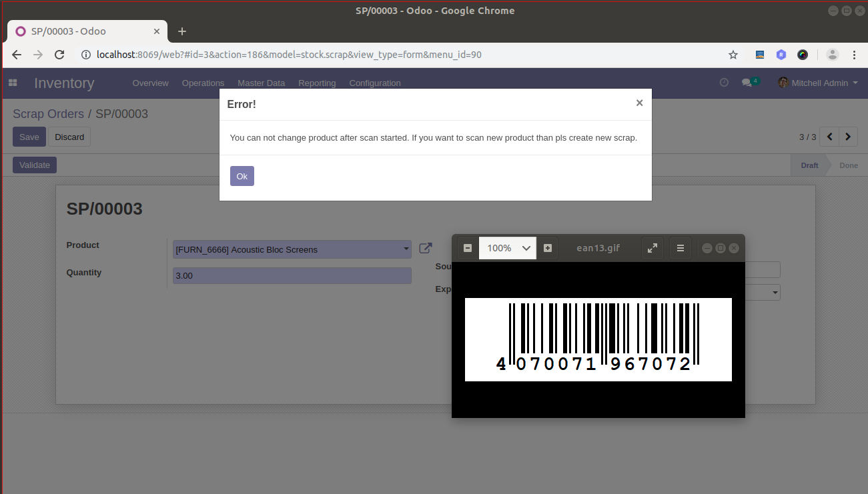Zoom out in the image viewer

[x=468, y=248]
